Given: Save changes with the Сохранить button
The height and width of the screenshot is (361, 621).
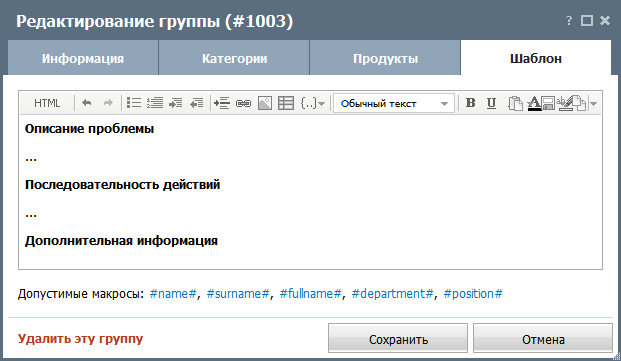Looking at the screenshot, I should (398, 339).
